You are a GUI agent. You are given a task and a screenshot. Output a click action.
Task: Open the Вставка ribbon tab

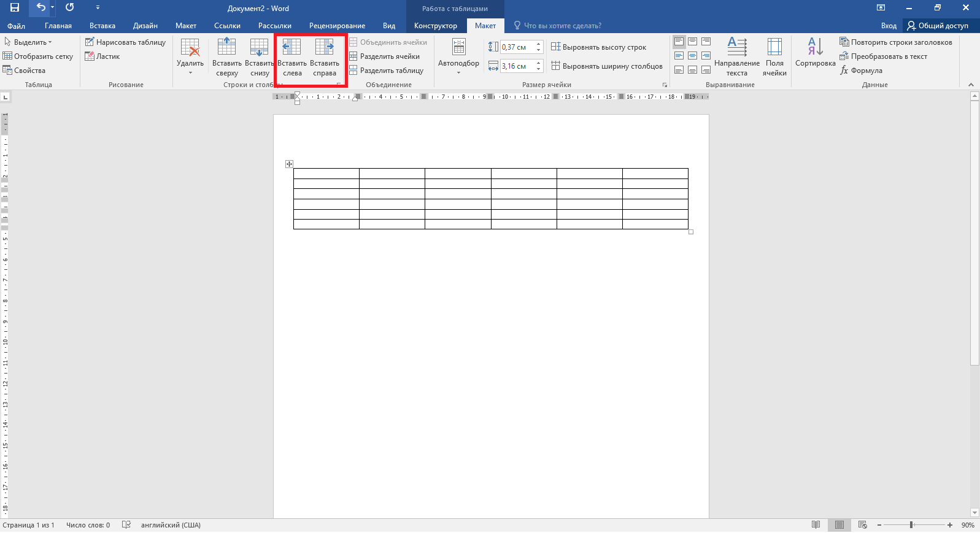tap(102, 26)
